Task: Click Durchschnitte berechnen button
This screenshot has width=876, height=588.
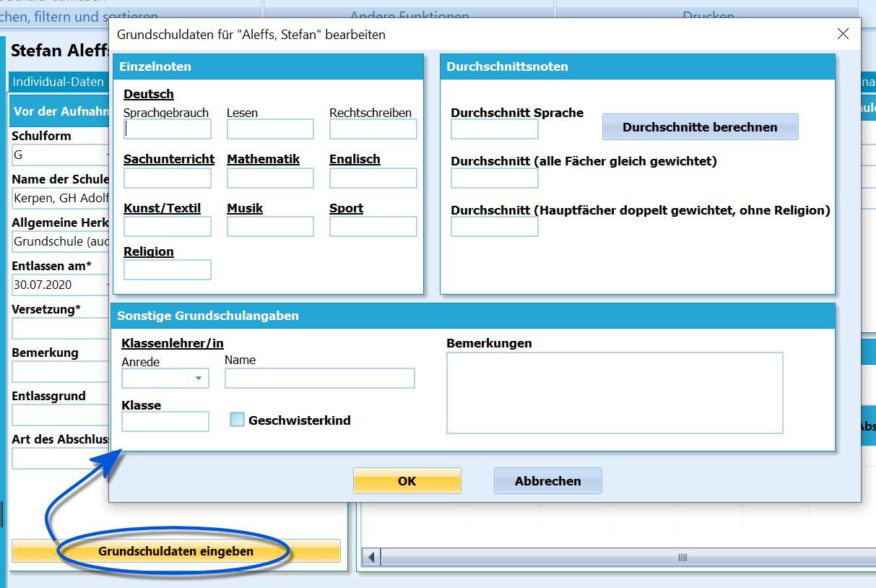Action: pyautogui.click(x=700, y=127)
